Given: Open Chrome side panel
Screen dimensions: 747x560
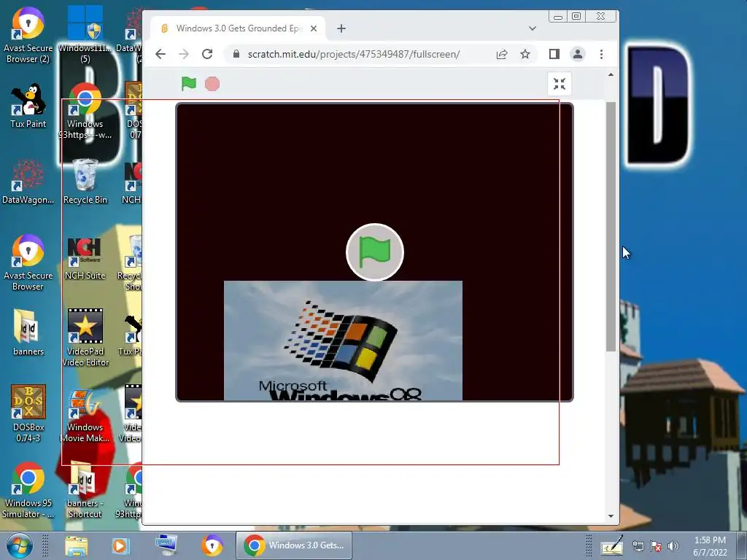Looking at the screenshot, I should (x=554, y=54).
